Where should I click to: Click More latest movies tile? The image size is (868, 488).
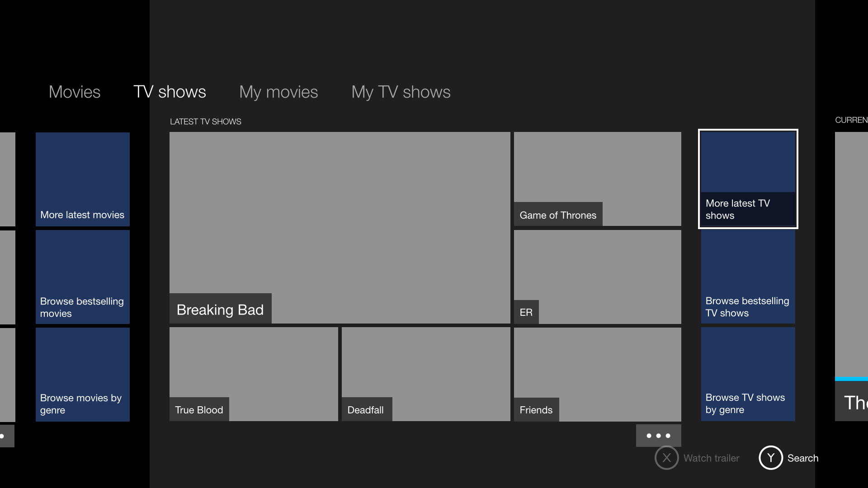tap(83, 179)
